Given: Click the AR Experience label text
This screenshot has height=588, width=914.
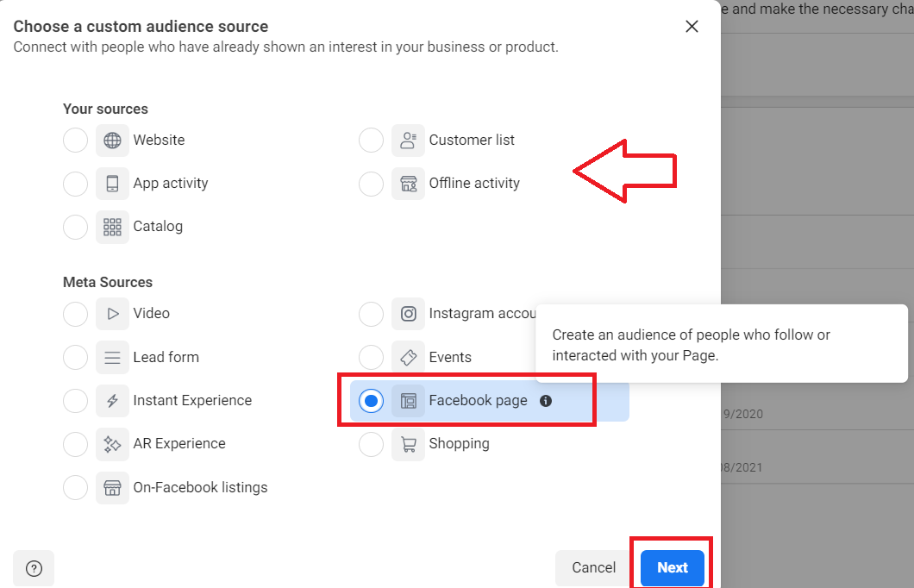Looking at the screenshot, I should point(179,443).
